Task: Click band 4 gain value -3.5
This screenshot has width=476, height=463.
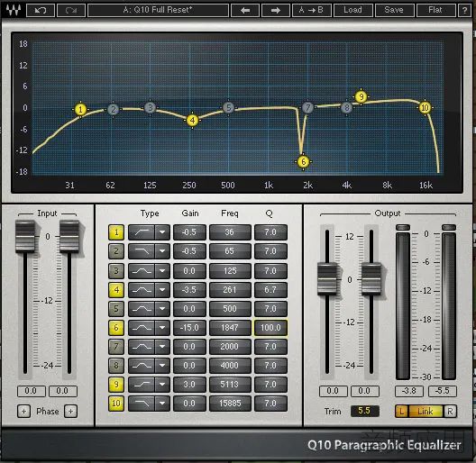Action: (189, 290)
